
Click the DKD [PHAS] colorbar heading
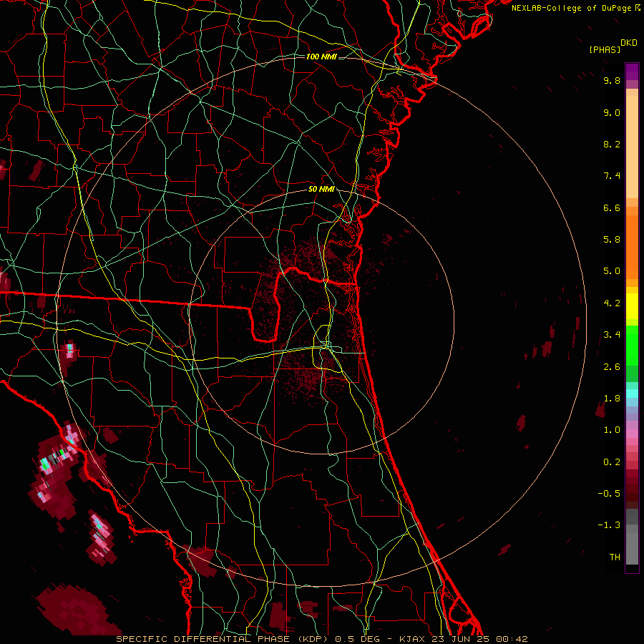tap(613, 47)
